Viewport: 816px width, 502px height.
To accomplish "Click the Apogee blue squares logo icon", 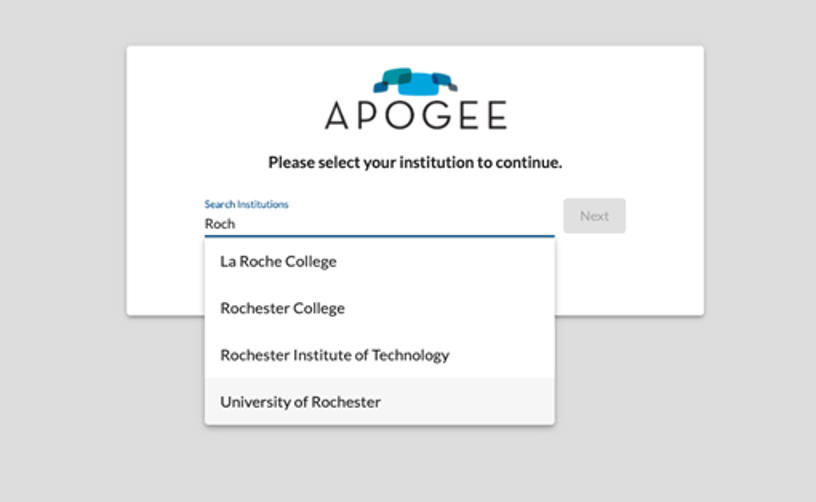I will point(415,82).
